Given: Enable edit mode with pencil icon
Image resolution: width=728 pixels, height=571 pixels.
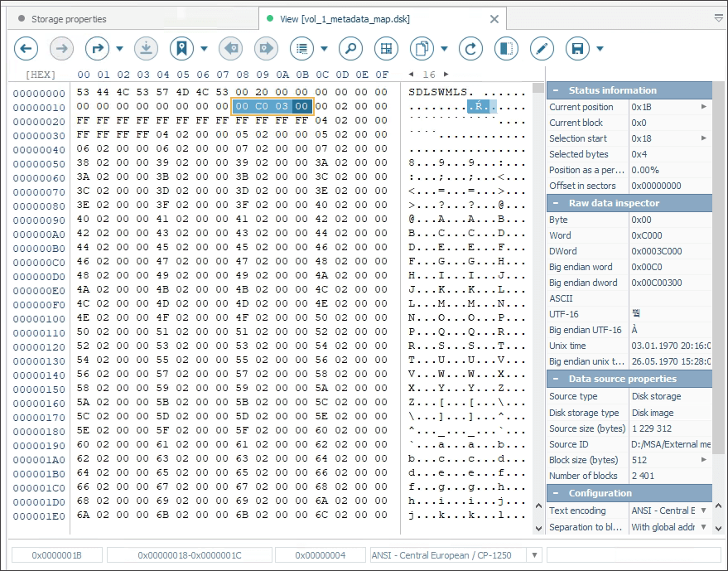Looking at the screenshot, I should pyautogui.click(x=542, y=49).
